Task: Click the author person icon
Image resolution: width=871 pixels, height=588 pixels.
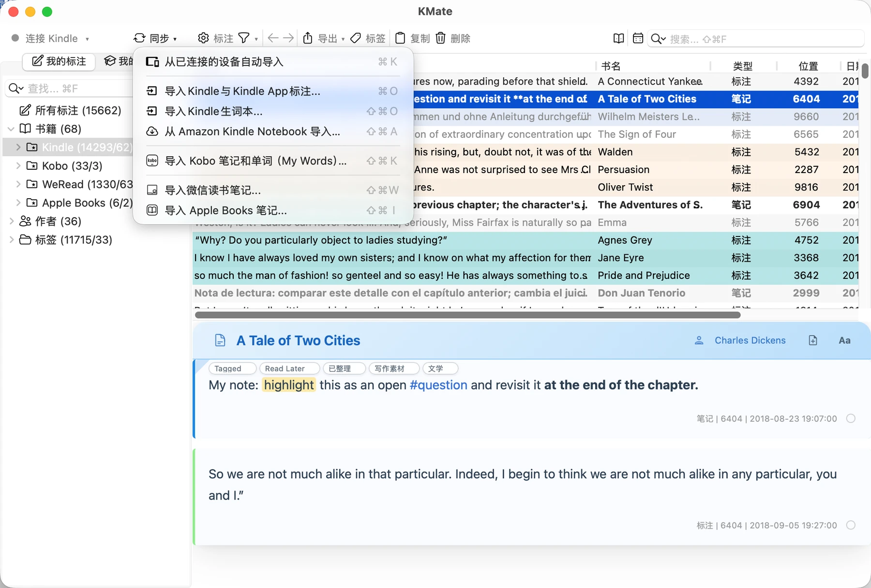Action: (x=699, y=340)
